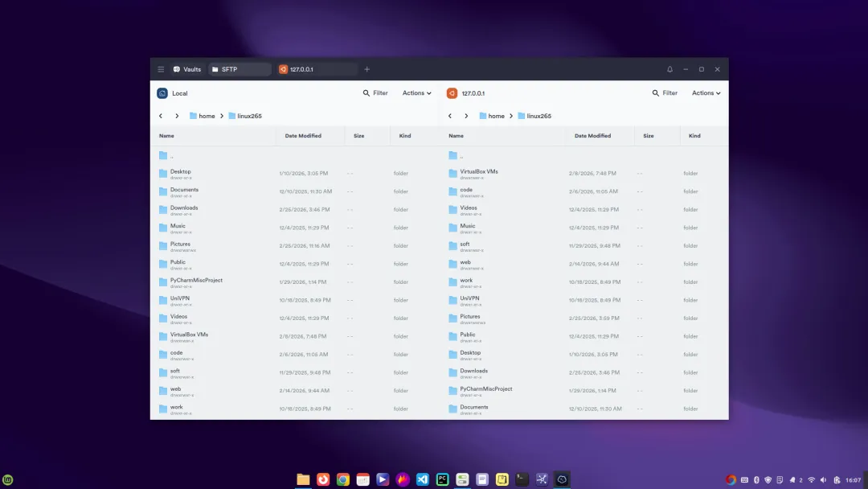
Task: Click the 127.0.0.1 remote host icon
Action: (452, 93)
